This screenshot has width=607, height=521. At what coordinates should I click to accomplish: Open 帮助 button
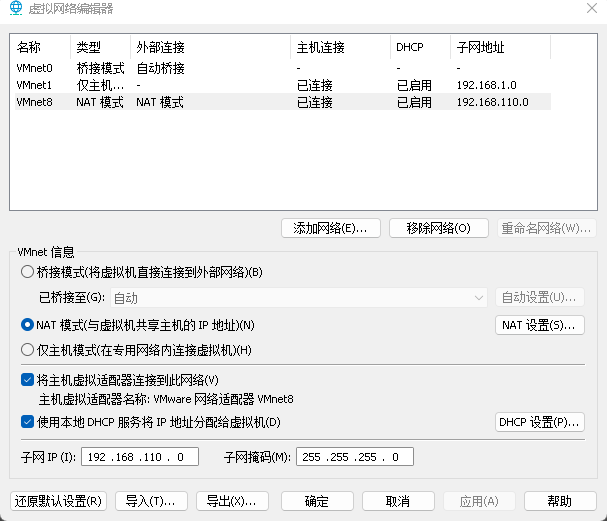pyautogui.click(x=560, y=501)
